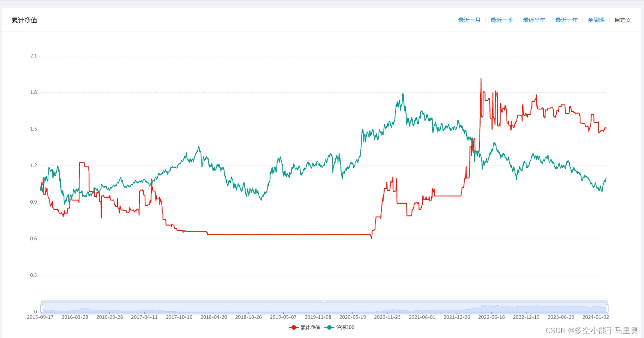The width and height of the screenshot is (644, 338).
Task: Click the 2022-06-16 x-axis date label
Action: [x=491, y=317]
